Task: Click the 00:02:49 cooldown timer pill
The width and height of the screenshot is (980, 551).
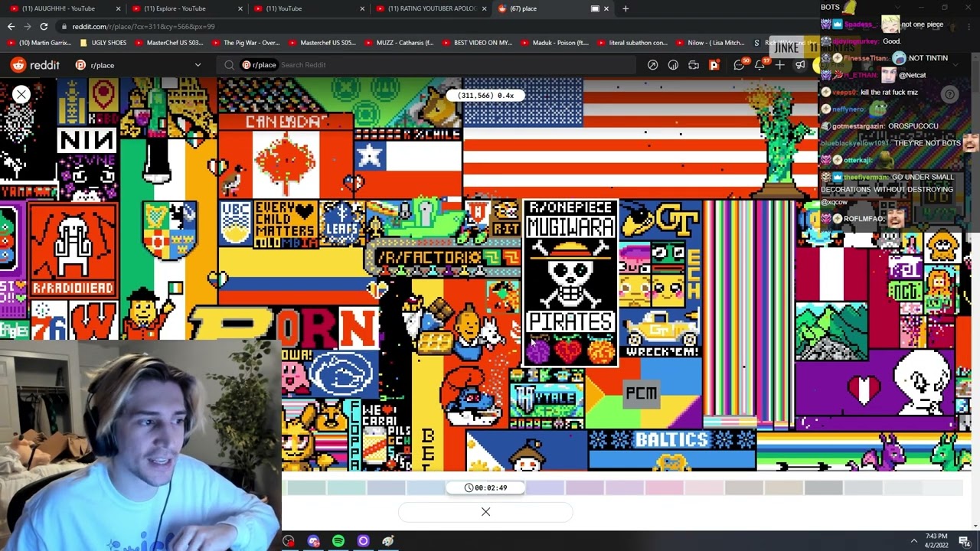Action: tap(485, 487)
